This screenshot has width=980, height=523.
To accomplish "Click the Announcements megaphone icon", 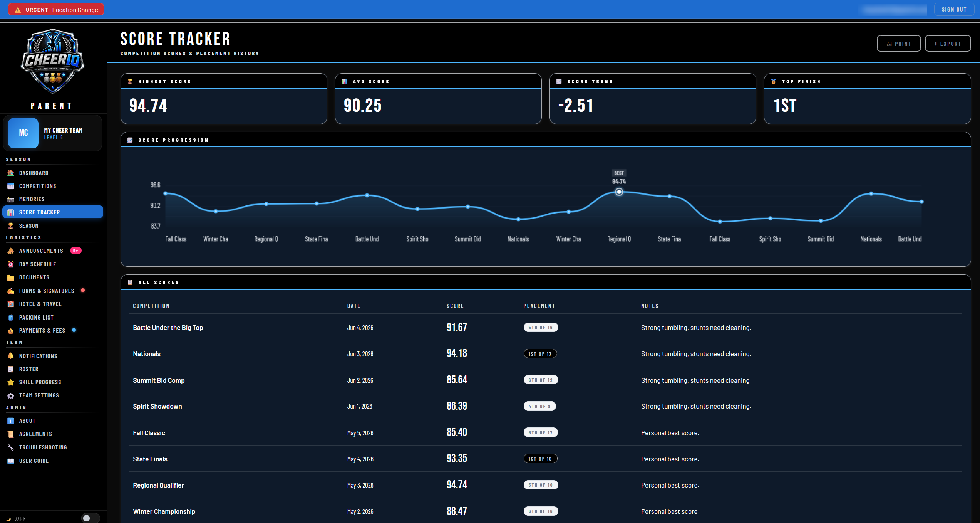I will pos(11,251).
